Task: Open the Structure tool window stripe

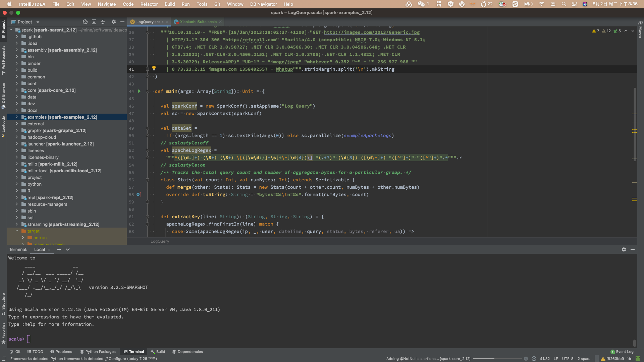Action: tap(3, 304)
